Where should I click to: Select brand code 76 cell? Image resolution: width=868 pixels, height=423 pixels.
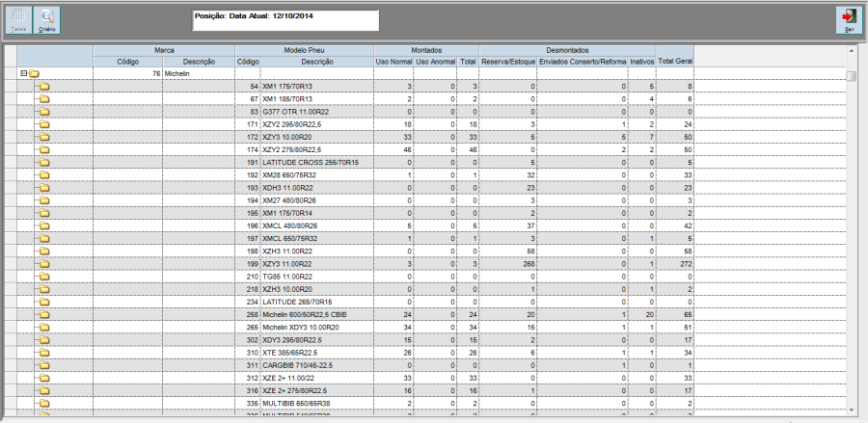point(128,73)
